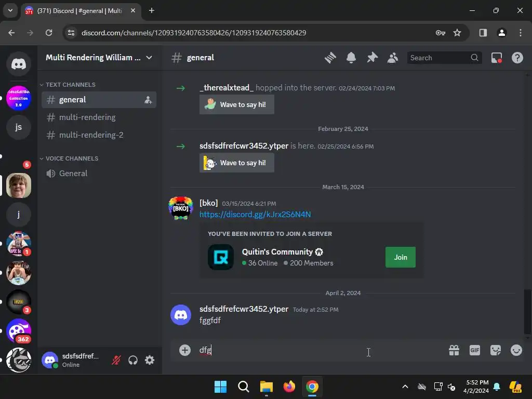Open the dark server with 3 notifications
Image resolution: width=532 pixels, height=399 pixels.
coord(19,302)
